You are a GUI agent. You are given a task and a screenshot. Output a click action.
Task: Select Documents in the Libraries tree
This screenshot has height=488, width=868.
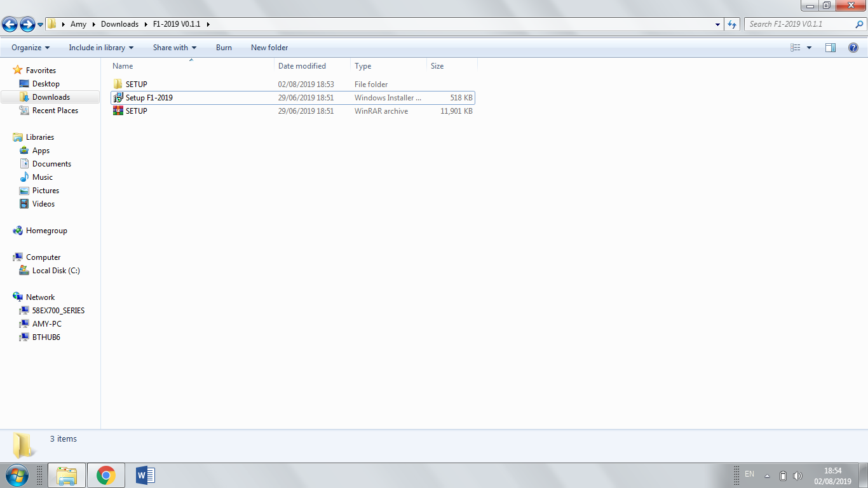click(51, 164)
